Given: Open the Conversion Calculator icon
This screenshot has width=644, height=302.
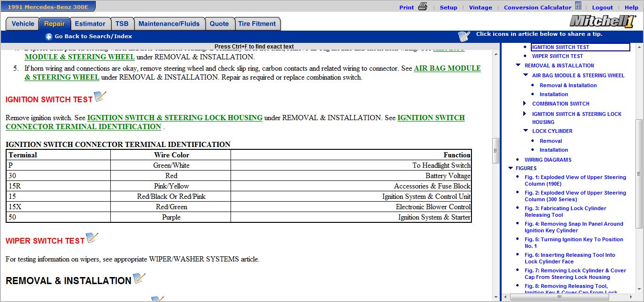Looking at the screenshot, I should point(578,6).
